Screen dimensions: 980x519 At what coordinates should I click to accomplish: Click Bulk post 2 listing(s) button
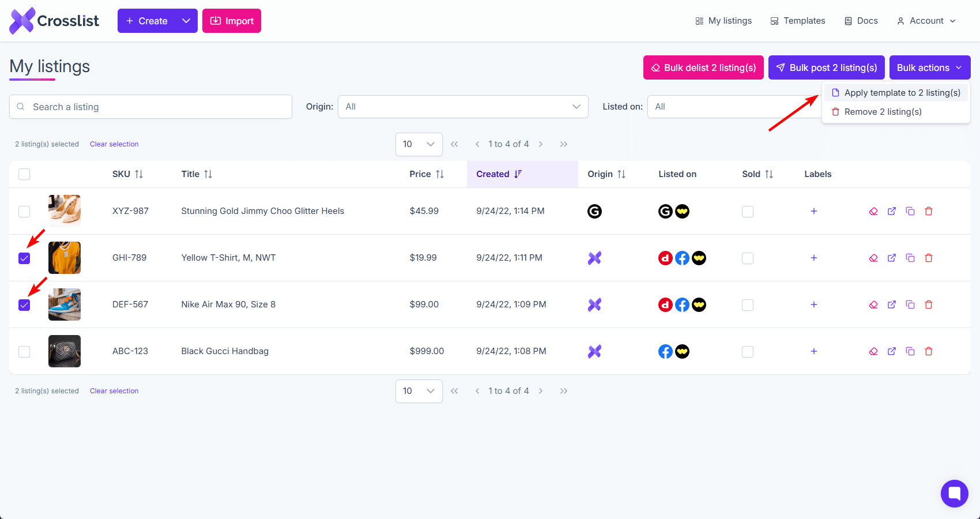827,67
